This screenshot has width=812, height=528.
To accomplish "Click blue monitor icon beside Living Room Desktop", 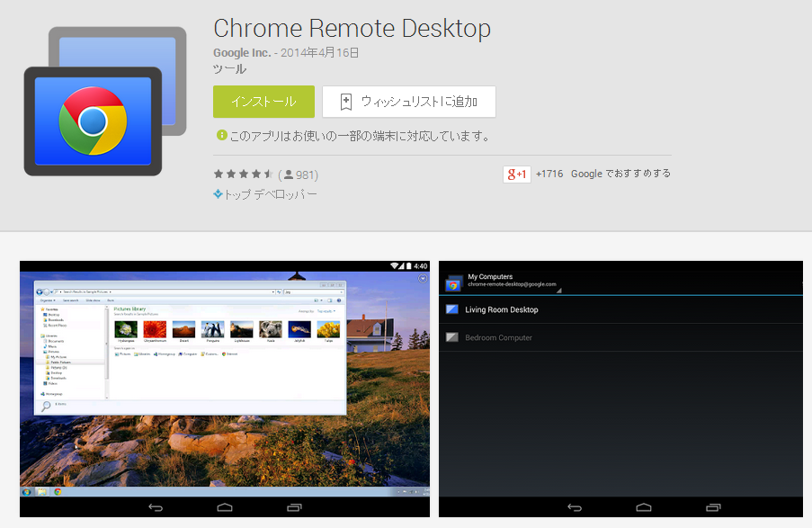I will pyautogui.click(x=452, y=309).
